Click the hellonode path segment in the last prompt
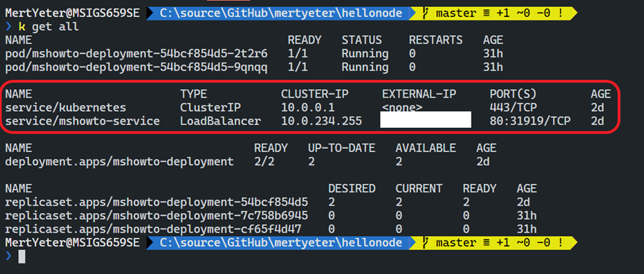Image resolution: width=644 pixels, height=274 pixels. pos(372,242)
